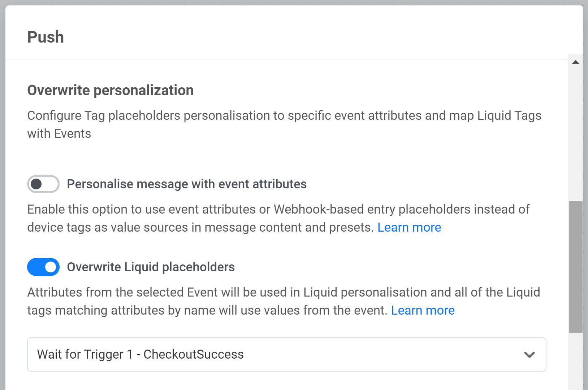Open Learn more link about Liquid tags

click(423, 310)
